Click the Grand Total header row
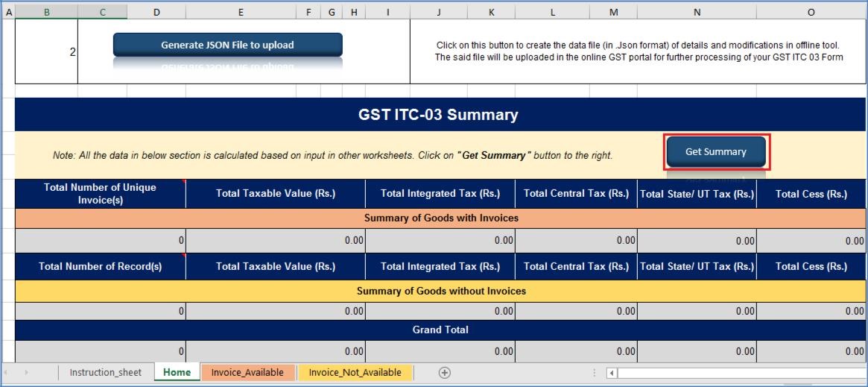Screen dimensions: 868x387 coord(440,330)
